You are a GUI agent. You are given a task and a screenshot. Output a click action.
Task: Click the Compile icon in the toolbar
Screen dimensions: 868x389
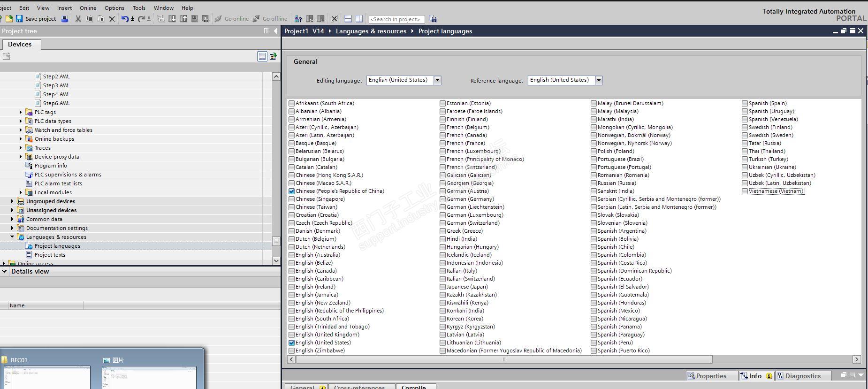click(x=160, y=19)
